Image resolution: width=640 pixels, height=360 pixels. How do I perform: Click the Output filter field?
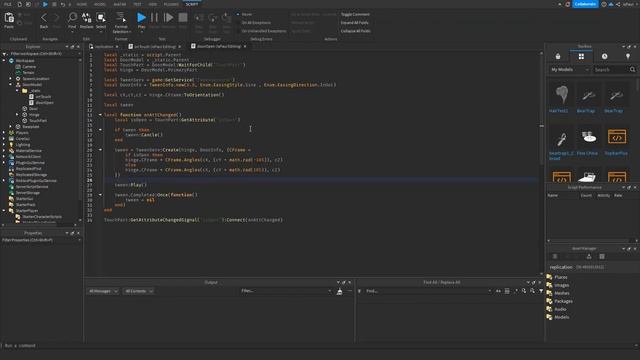click(286, 291)
